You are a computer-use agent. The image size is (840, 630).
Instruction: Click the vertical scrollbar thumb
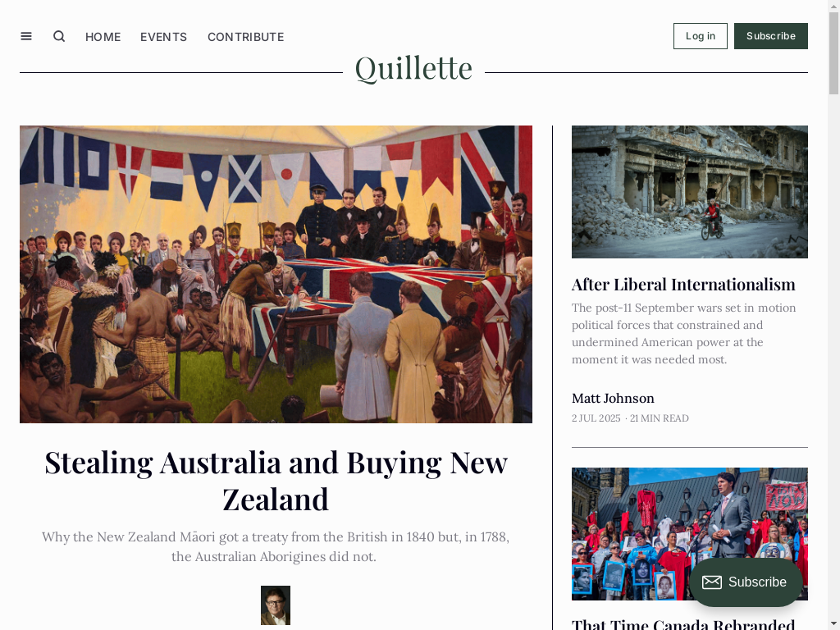point(833,53)
